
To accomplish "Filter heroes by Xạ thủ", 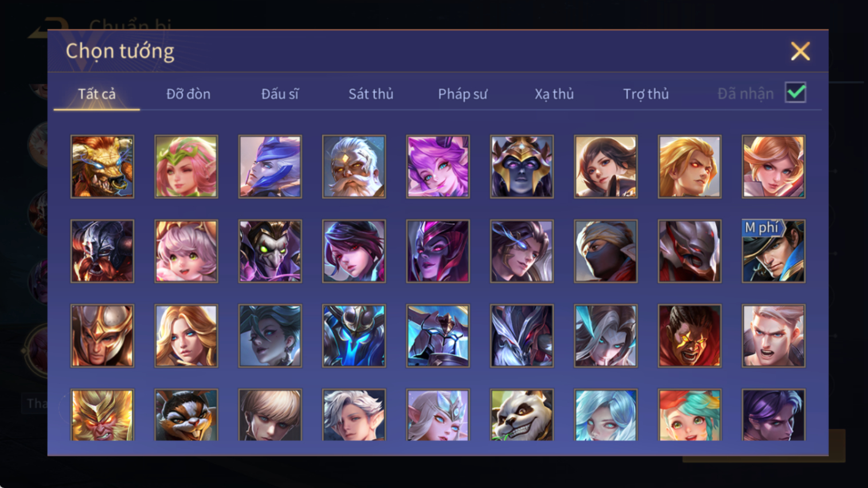I will 554,94.
